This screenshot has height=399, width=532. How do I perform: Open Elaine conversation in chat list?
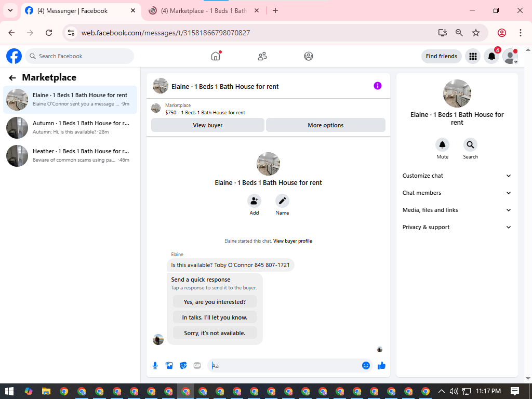(70, 99)
